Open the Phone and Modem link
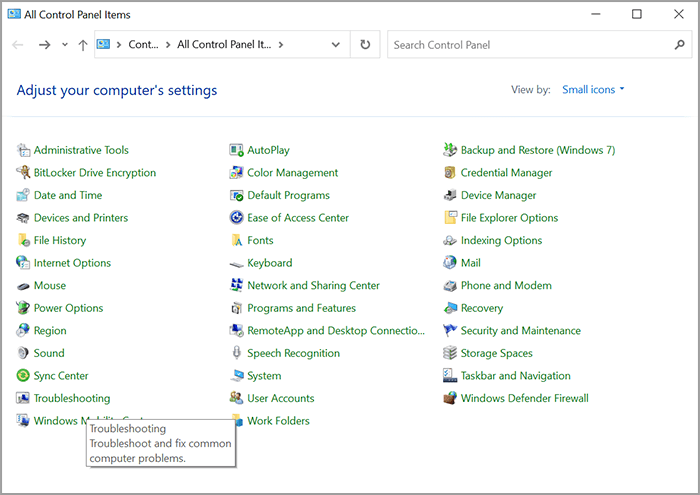 506,286
